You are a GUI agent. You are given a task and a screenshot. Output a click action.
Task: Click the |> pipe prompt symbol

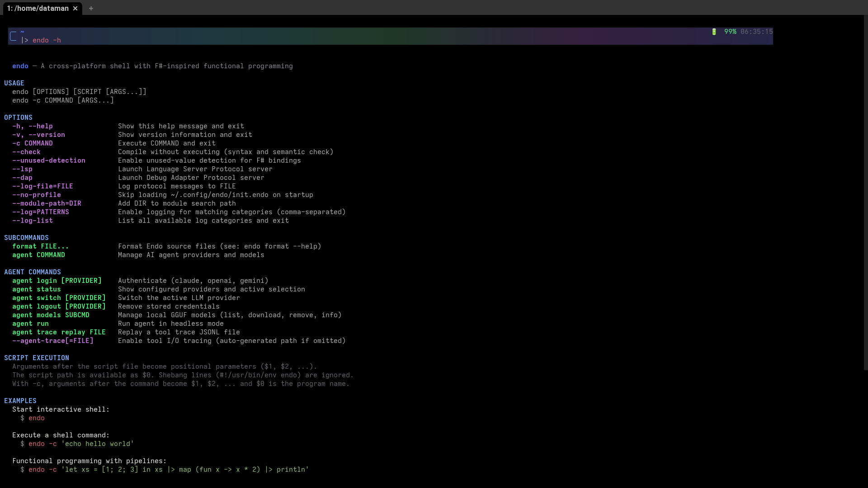pos(24,40)
